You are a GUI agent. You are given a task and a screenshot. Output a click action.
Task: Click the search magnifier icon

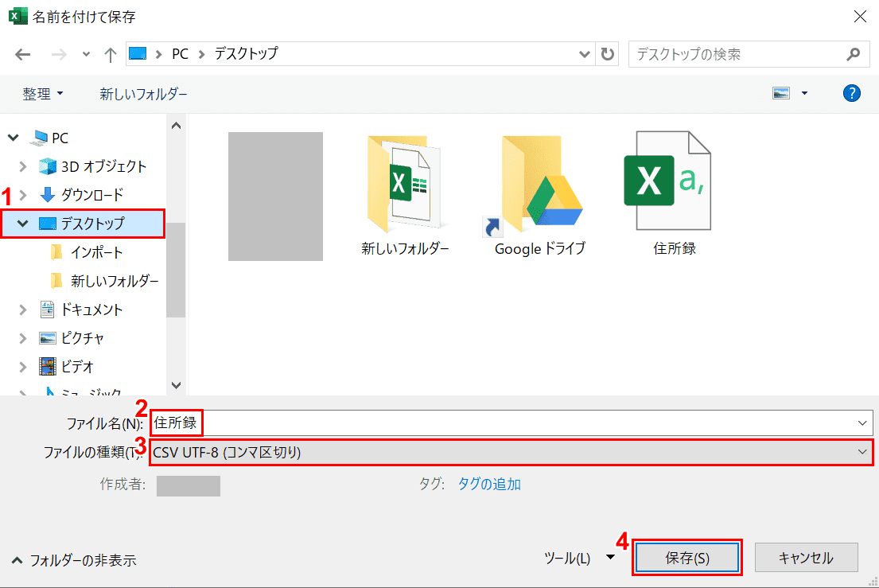click(854, 54)
